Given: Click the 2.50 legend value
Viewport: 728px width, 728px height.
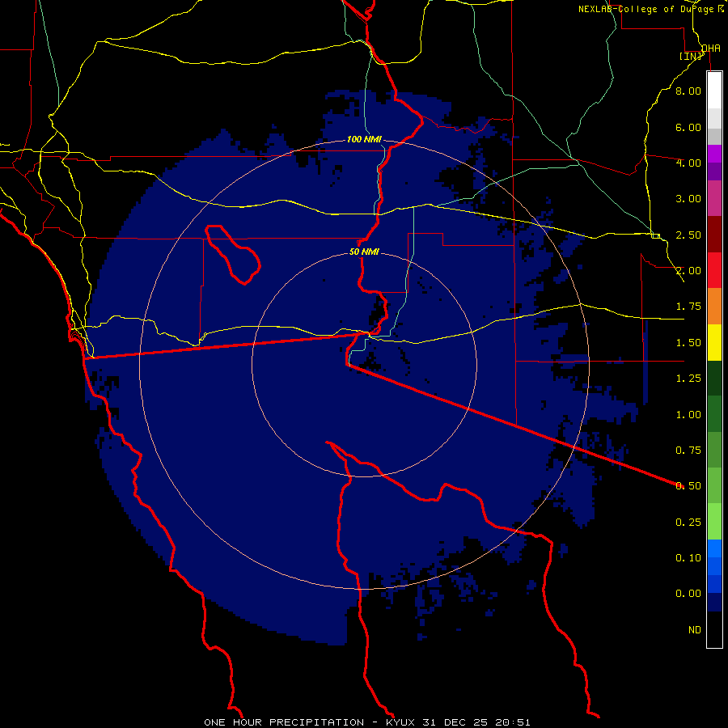Looking at the screenshot, I should (688, 235).
